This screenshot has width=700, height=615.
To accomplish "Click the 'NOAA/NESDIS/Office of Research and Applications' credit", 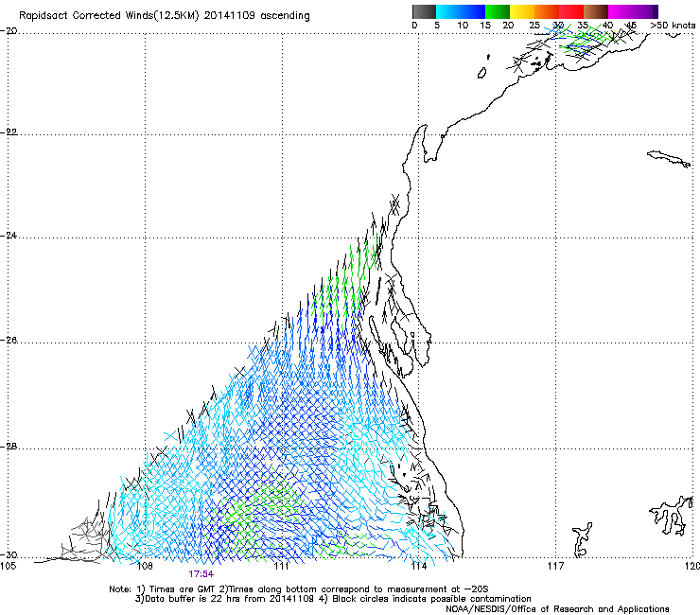I will [557, 609].
